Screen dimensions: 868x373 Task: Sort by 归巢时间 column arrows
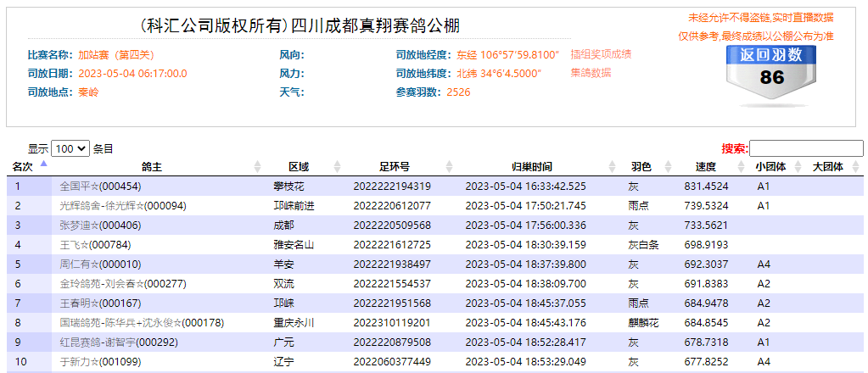click(x=613, y=167)
